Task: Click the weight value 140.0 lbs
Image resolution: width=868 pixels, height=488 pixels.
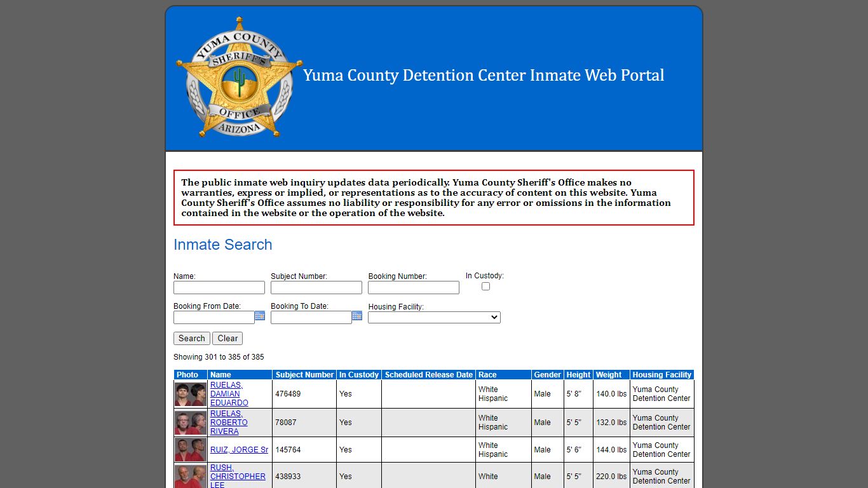Action: (x=611, y=394)
